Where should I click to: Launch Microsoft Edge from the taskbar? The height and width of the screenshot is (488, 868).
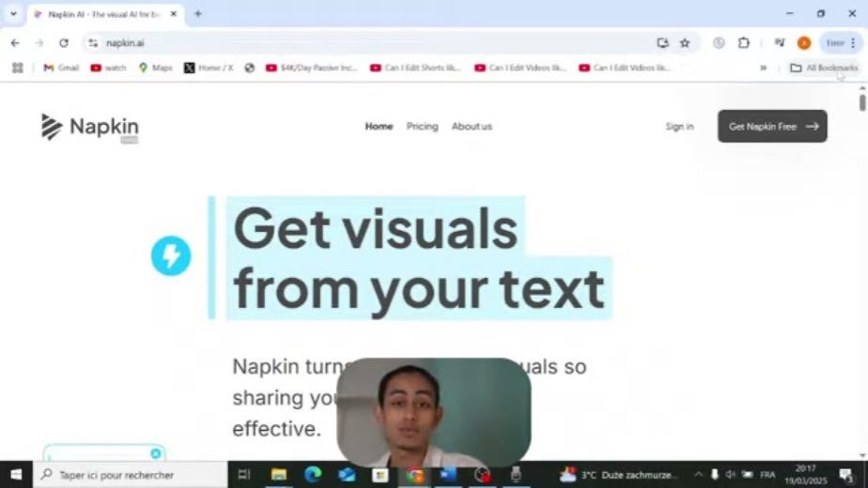tap(313, 474)
